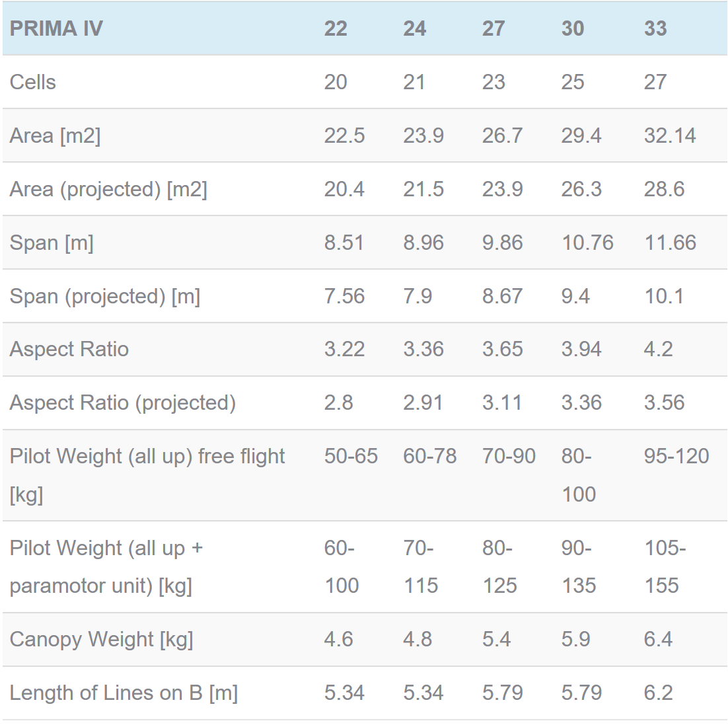Screen dimensions: 728x725
Task: Select the size 22 column header
Action: (336, 29)
